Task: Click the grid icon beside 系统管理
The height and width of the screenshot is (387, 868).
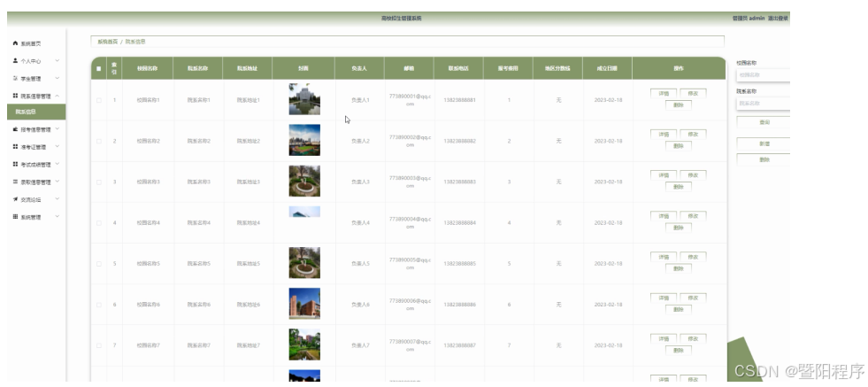Action: (16, 217)
